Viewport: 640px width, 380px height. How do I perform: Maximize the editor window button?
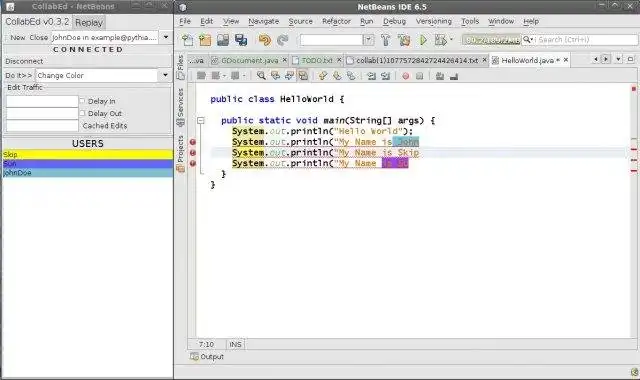click(631, 60)
